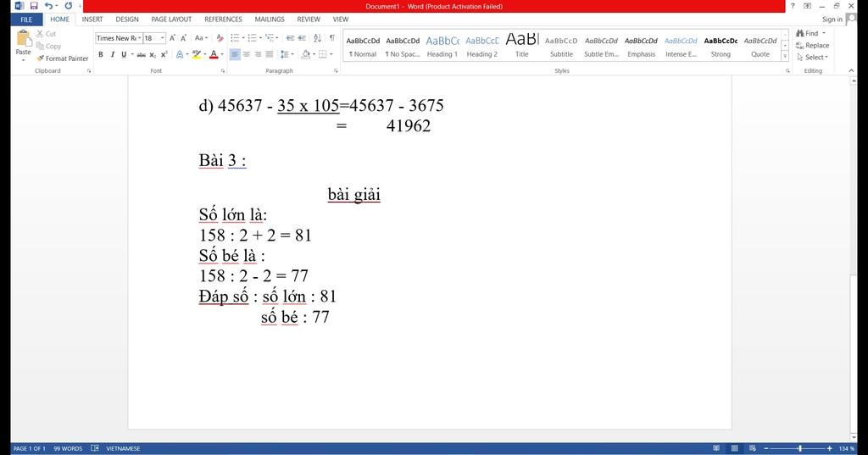Align text left
Image resolution: width=868 pixels, height=455 pixels.
(x=235, y=54)
